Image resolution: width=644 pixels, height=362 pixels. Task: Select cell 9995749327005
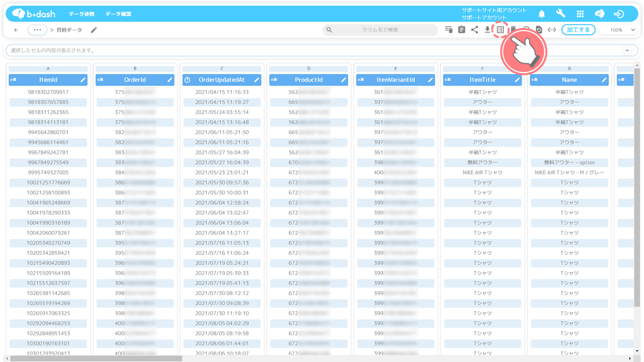click(x=48, y=173)
